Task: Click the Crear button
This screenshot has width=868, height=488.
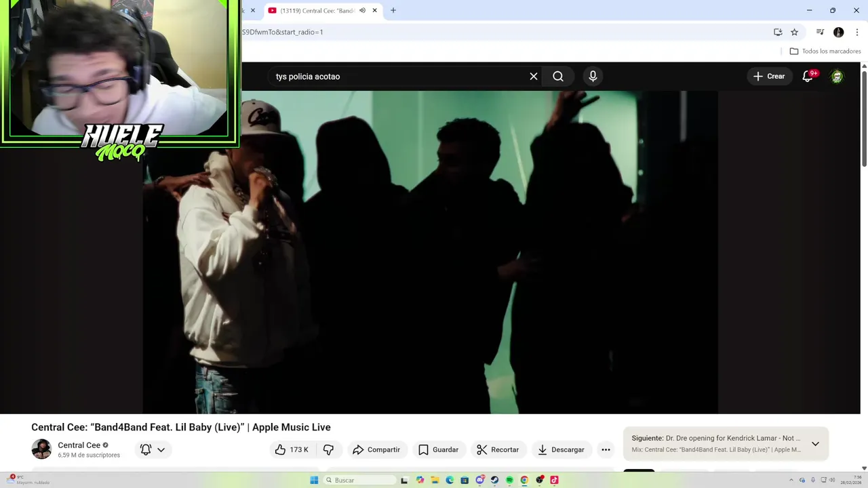Action: point(769,77)
